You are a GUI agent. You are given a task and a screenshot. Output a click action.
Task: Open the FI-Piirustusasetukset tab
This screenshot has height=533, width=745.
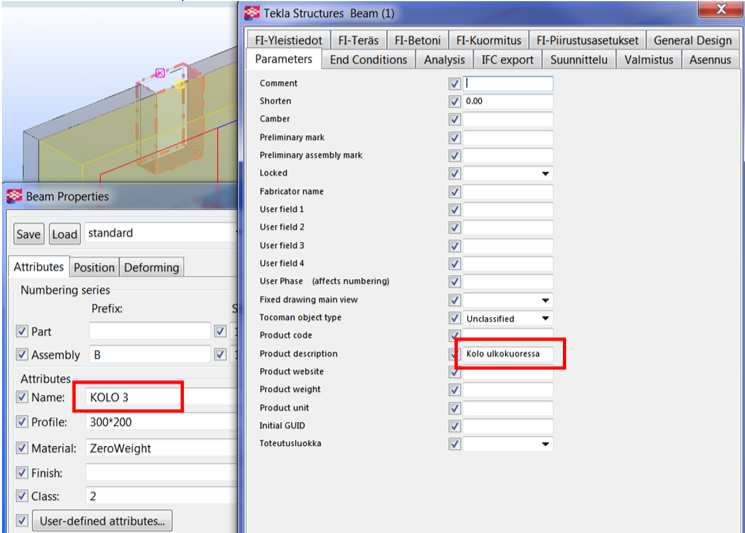(x=587, y=40)
